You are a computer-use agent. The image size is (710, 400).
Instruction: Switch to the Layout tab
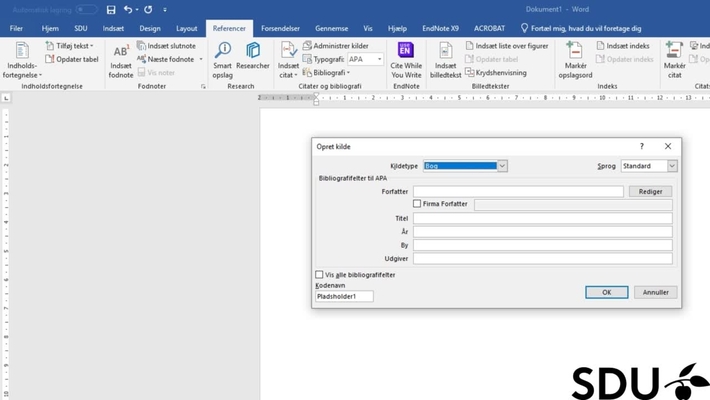tap(187, 29)
